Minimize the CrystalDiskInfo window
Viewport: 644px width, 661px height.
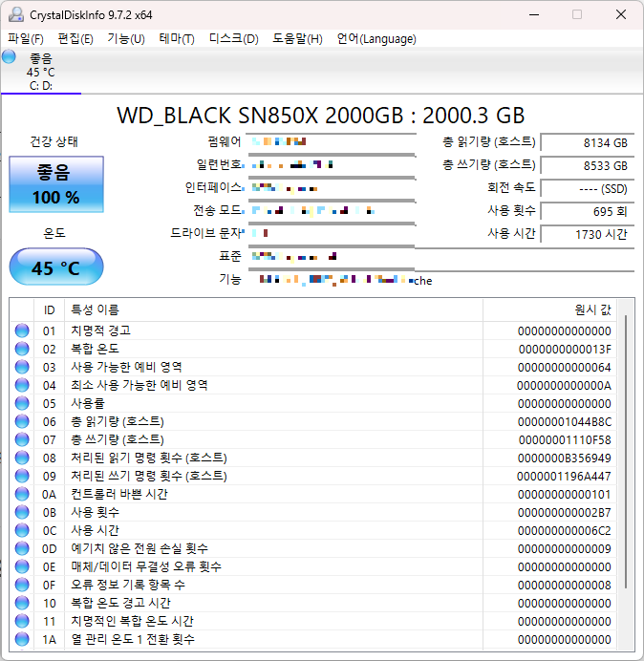pyautogui.click(x=534, y=14)
